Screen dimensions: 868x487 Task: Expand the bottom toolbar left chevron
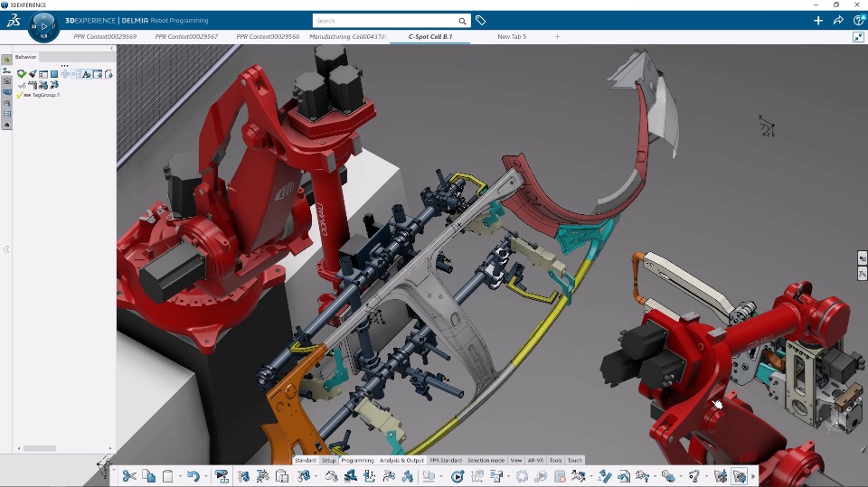pyautogui.click(x=114, y=470)
